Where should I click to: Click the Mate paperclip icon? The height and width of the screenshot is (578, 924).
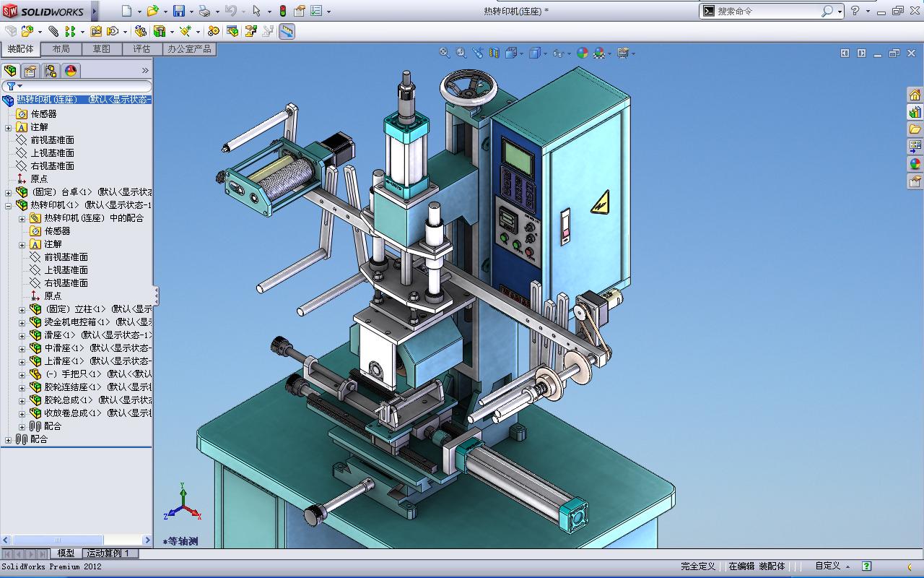pyautogui.click(x=53, y=31)
